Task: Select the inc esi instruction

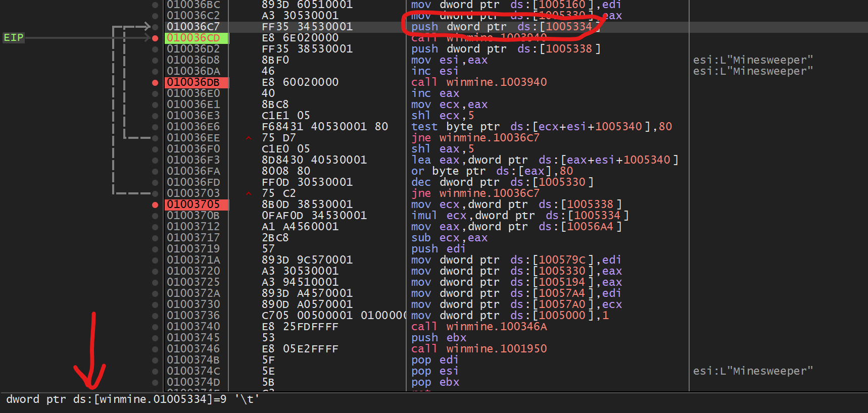Action: coord(435,71)
